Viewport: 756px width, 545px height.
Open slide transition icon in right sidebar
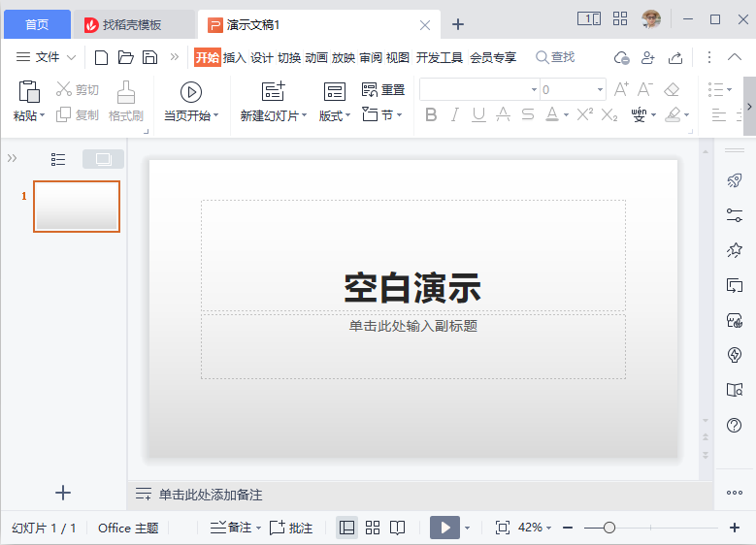pyautogui.click(x=735, y=285)
